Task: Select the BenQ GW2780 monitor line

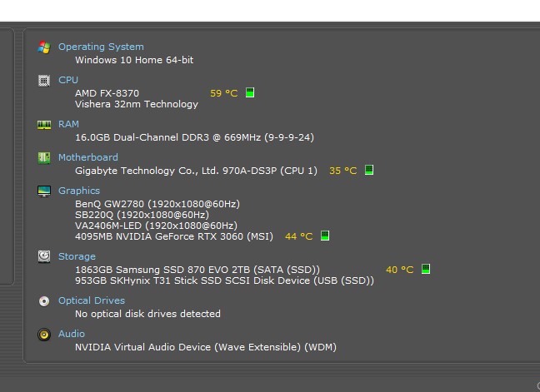Action: click(x=157, y=204)
